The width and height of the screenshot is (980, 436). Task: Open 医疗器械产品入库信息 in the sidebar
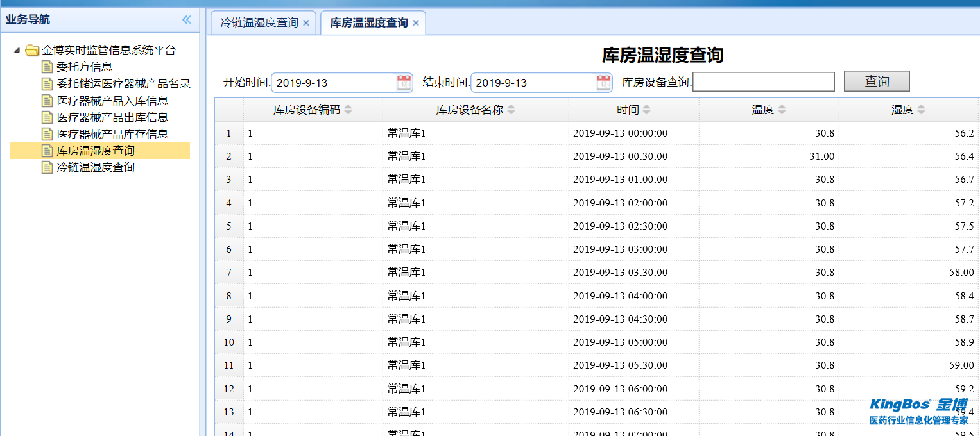(112, 100)
